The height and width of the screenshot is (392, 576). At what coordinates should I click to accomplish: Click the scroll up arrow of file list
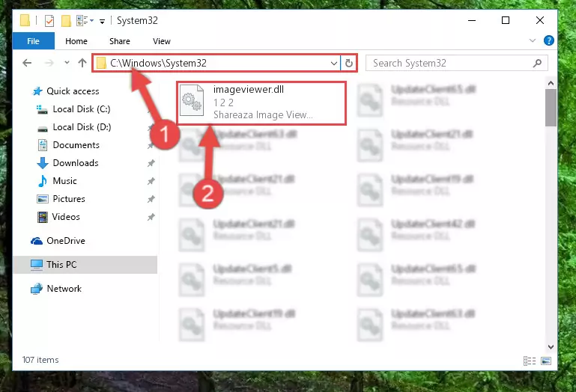click(551, 83)
